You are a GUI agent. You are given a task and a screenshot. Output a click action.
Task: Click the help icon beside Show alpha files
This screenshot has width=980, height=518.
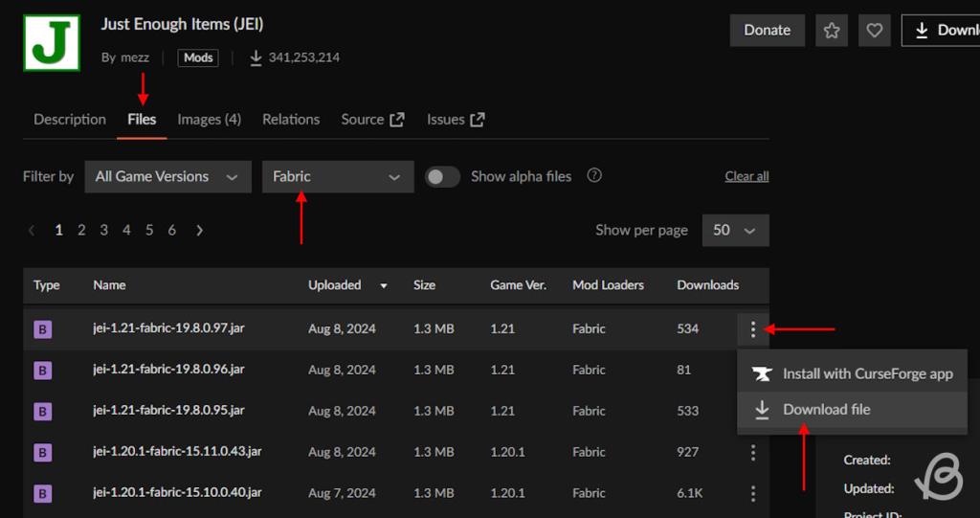point(594,176)
